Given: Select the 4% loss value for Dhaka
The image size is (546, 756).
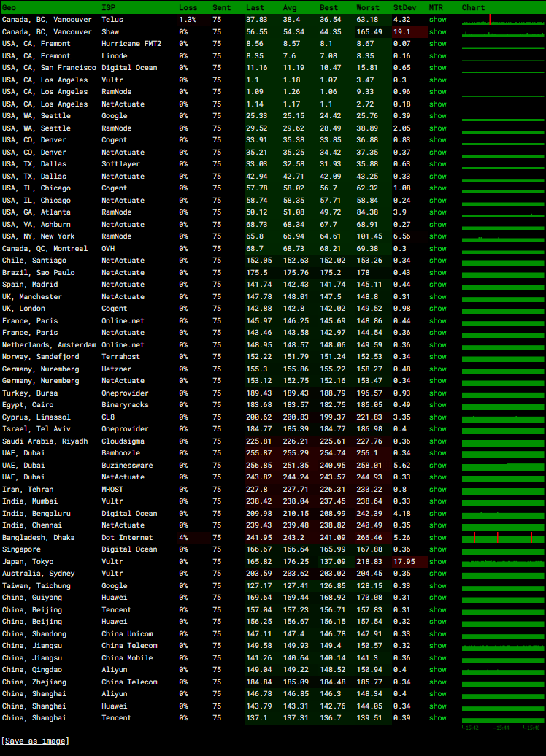Looking at the screenshot, I should 182,538.
